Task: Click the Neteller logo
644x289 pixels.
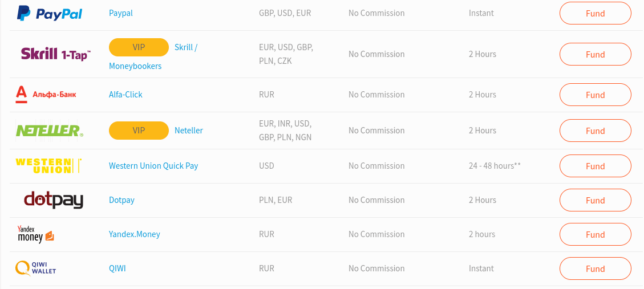Action: 49,131
